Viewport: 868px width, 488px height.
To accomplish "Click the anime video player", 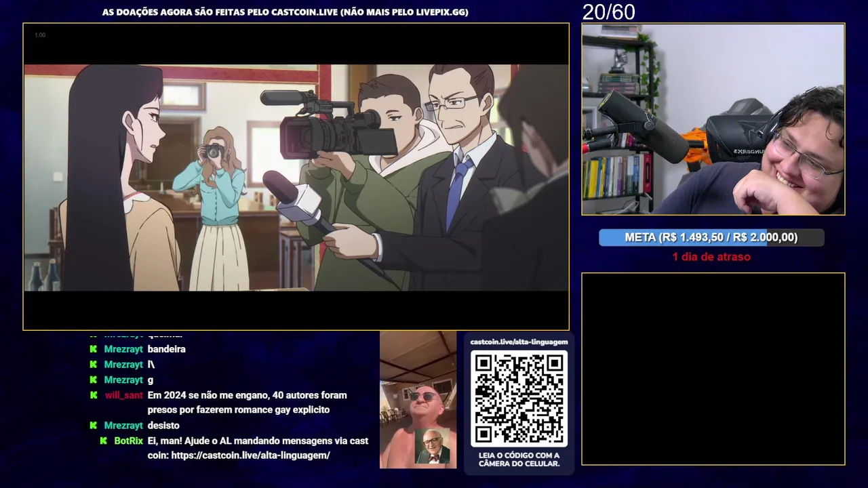I will [296, 177].
